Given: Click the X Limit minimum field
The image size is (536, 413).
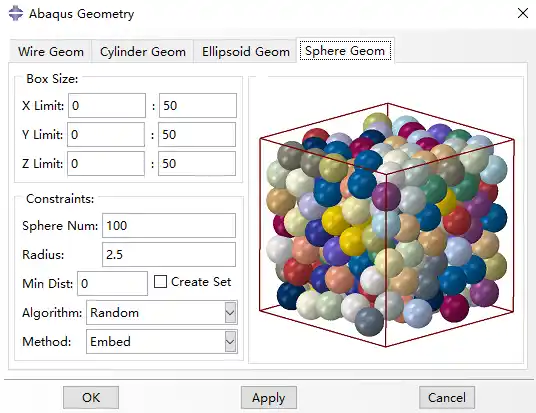Looking at the screenshot, I should 107,105.
